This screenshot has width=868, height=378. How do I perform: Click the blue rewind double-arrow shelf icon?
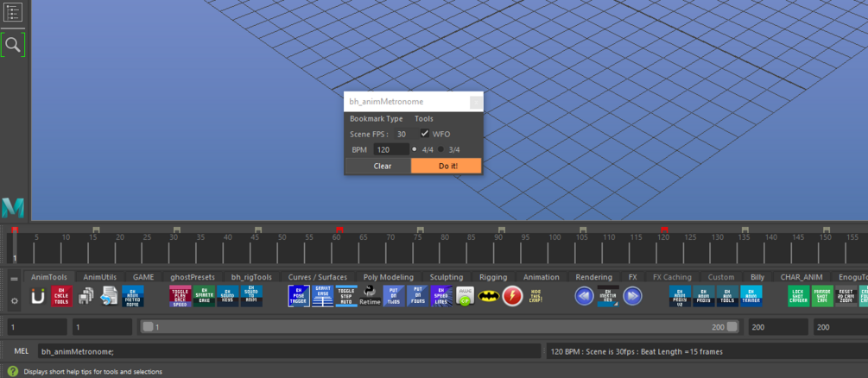(584, 296)
